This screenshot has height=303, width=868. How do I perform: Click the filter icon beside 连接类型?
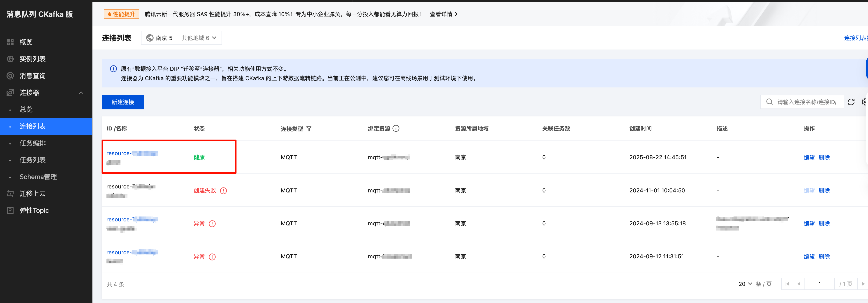(309, 129)
